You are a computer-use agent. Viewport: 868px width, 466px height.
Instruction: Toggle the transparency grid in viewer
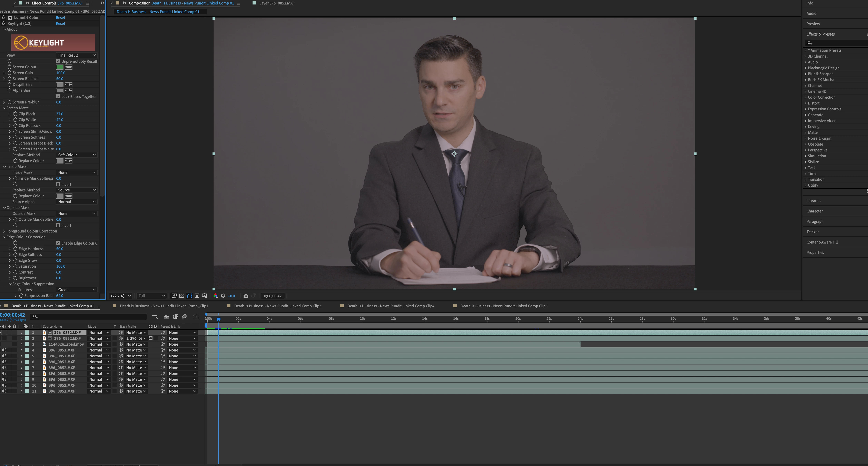click(182, 296)
